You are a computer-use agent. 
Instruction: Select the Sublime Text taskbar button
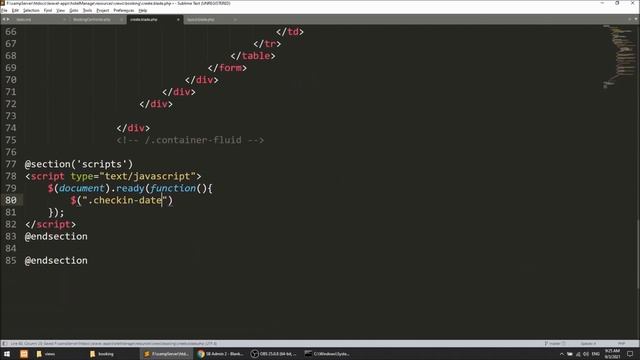click(x=167, y=354)
